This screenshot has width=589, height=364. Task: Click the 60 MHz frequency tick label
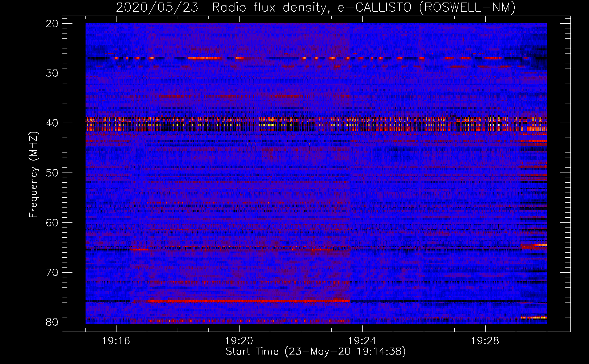tap(52, 223)
